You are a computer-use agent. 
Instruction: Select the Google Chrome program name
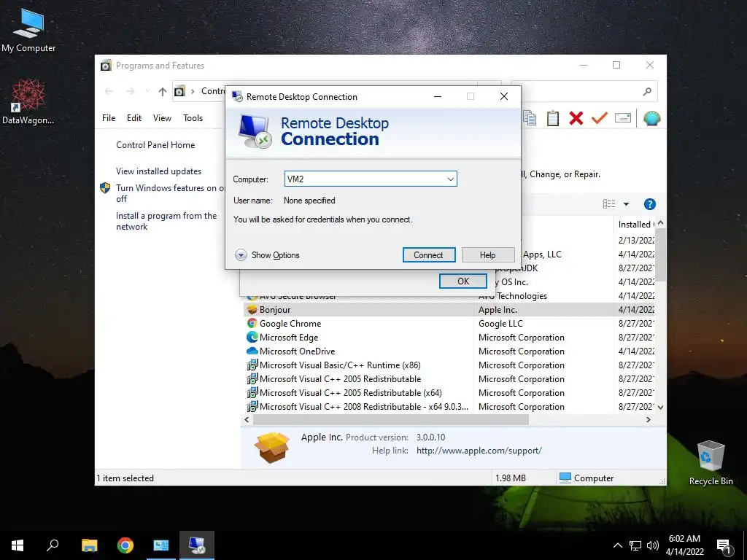pyautogui.click(x=290, y=323)
